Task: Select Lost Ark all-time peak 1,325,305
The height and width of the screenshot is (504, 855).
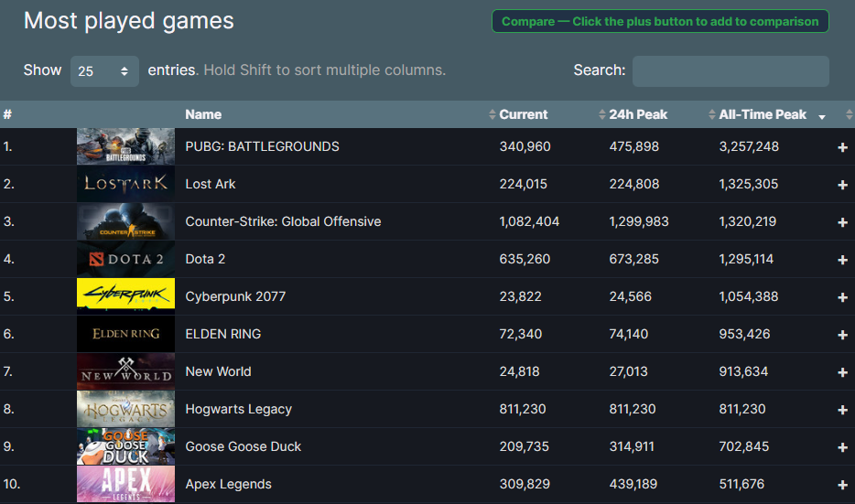Action: 748,184
